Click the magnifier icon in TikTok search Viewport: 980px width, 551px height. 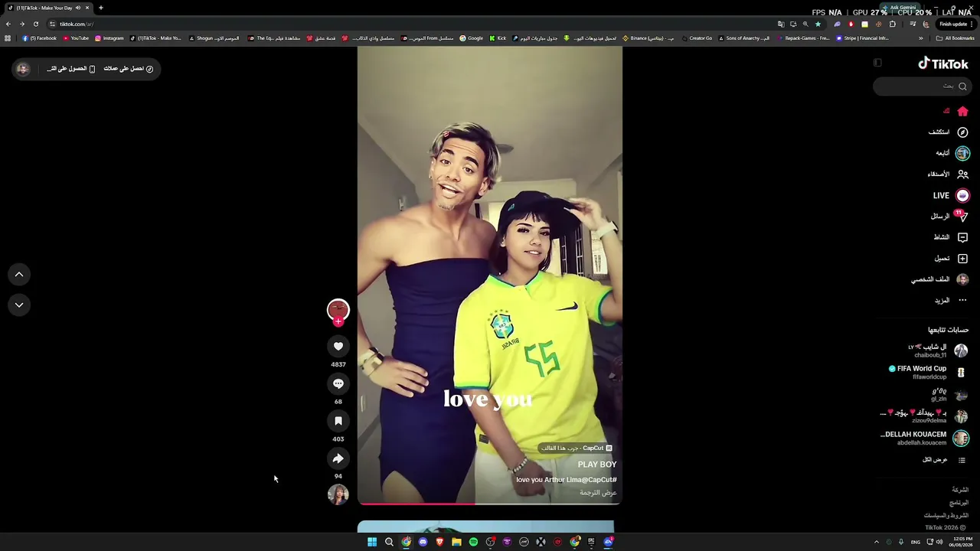point(962,86)
